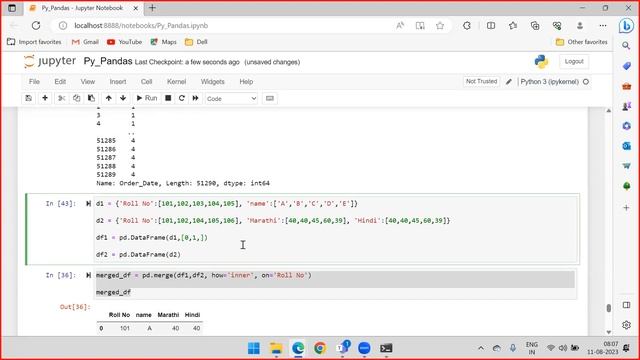Open tab actions menu icon
640x360 pixels.
tap(12, 8)
